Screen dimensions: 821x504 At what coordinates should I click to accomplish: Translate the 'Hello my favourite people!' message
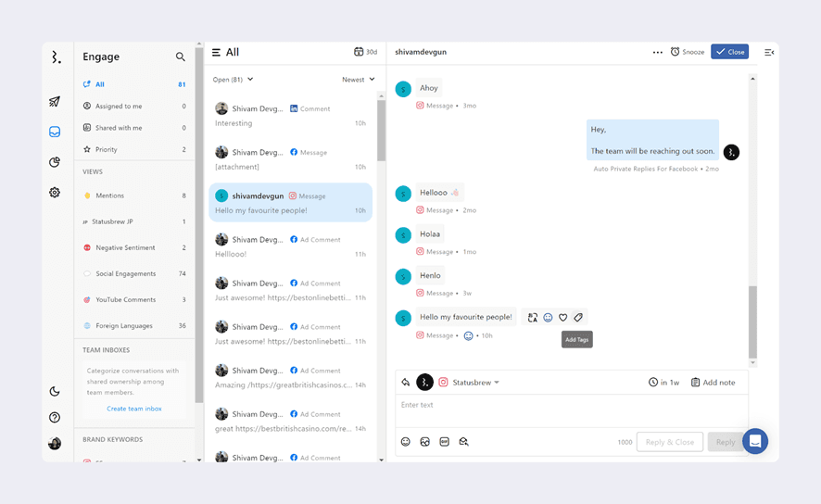click(x=532, y=318)
